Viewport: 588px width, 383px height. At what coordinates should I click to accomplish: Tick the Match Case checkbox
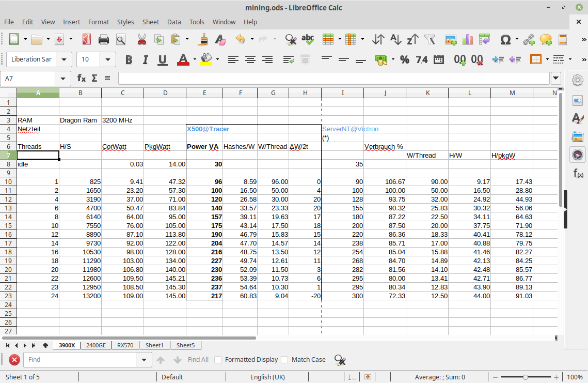click(284, 360)
